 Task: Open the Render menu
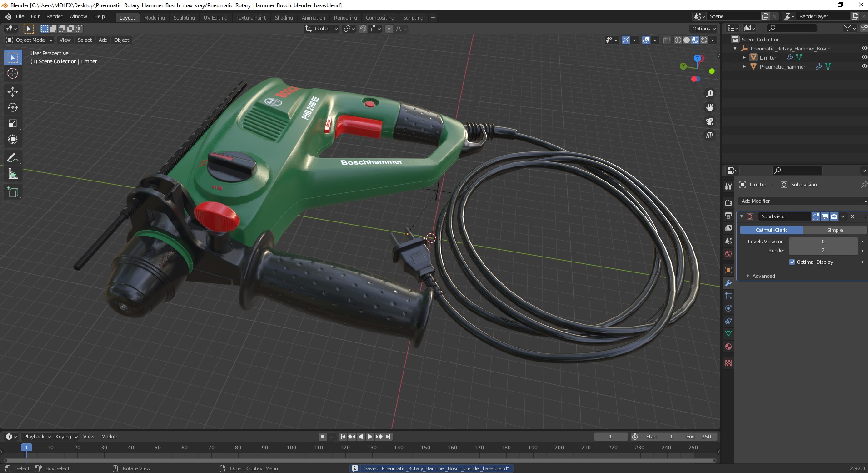click(54, 16)
